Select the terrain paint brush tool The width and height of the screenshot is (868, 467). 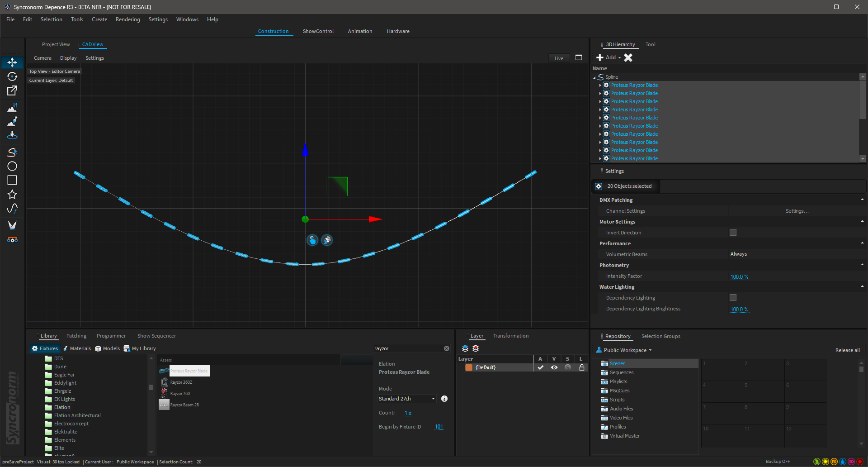12,121
